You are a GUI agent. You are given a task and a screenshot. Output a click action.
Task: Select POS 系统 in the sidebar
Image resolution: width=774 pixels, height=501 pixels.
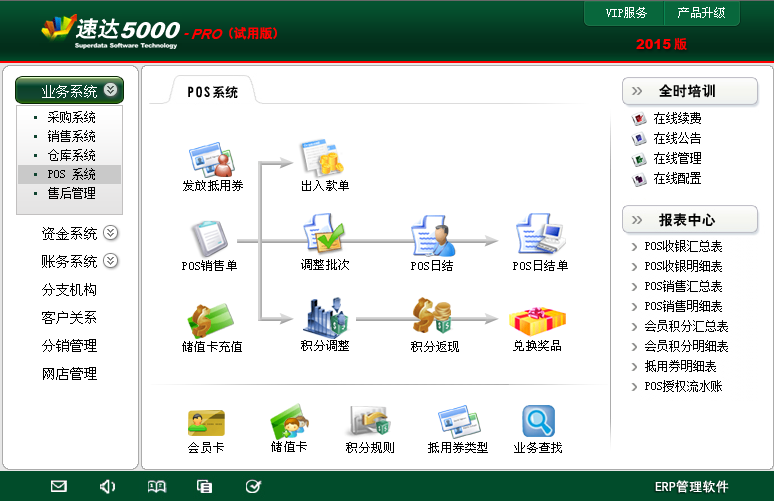coord(72,174)
